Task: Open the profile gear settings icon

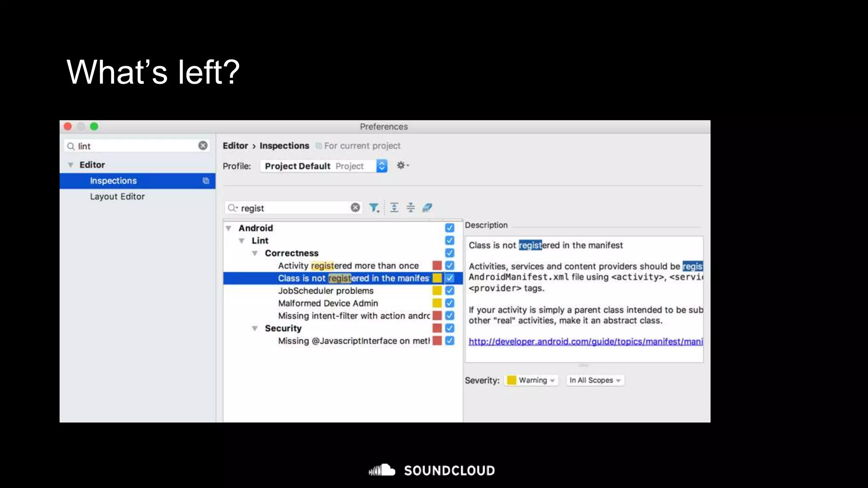Action: [x=401, y=166]
